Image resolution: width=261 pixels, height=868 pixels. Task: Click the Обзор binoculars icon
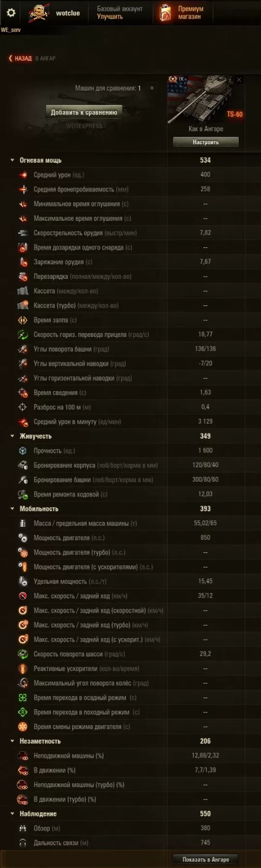[23, 828]
